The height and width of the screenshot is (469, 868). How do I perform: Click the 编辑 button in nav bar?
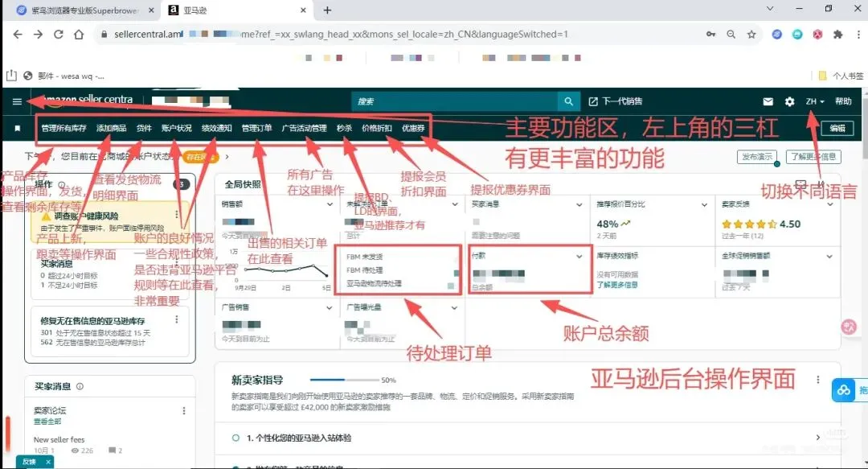[837, 128]
